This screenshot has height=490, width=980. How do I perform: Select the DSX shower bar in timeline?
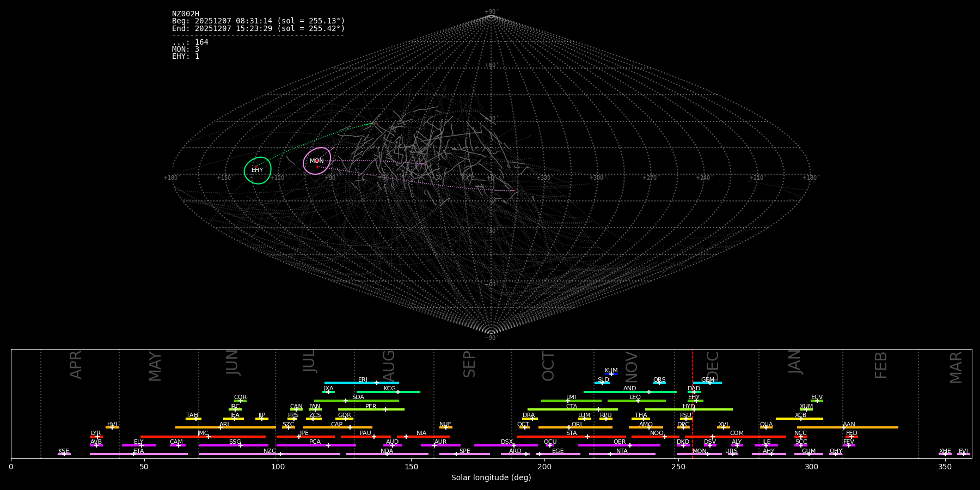tap(506, 445)
